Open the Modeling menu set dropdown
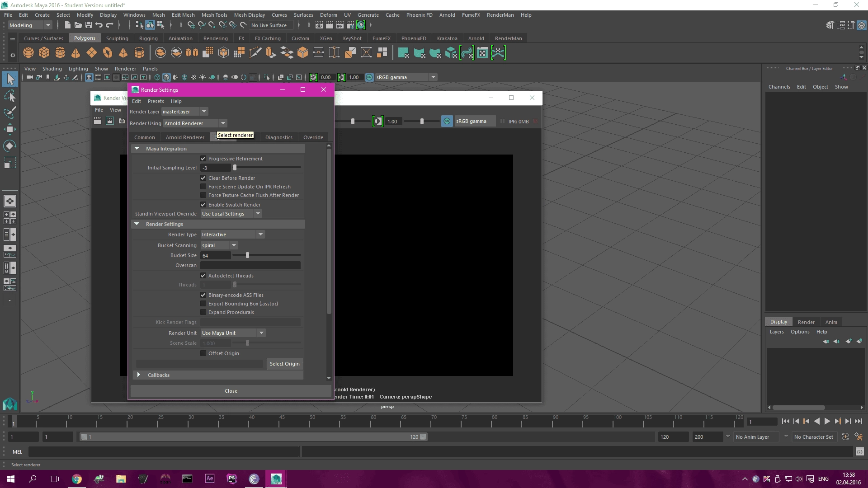Image resolution: width=868 pixels, height=488 pixels. click(x=30, y=25)
